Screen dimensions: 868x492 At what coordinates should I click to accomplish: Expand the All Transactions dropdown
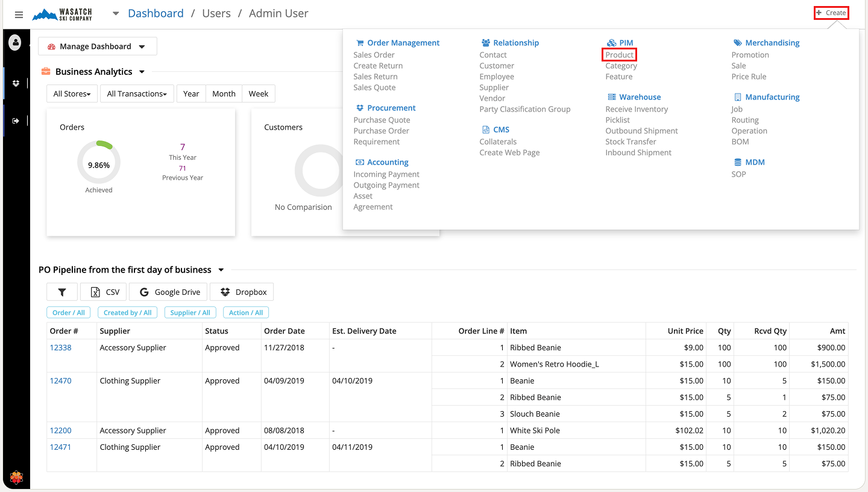coord(137,93)
